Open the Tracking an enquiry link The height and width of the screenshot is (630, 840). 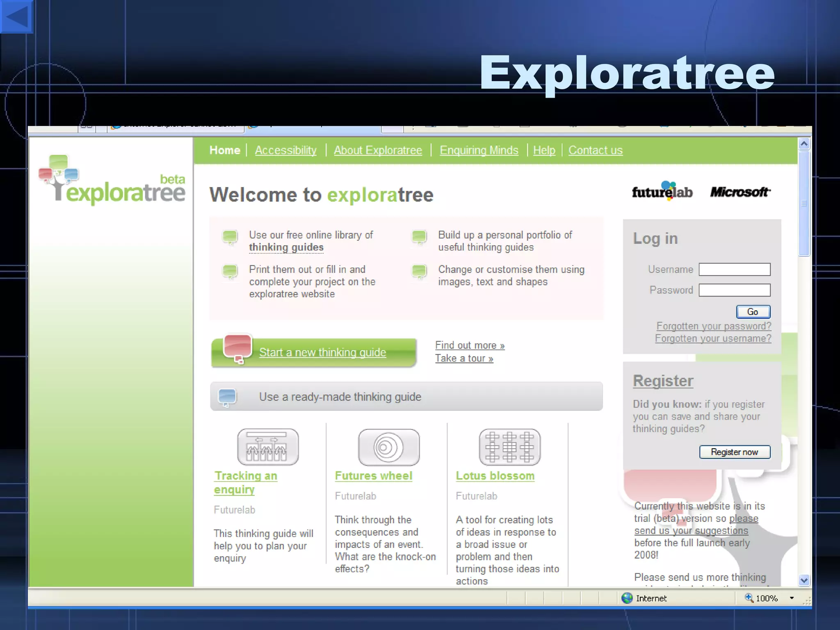pyautogui.click(x=246, y=483)
